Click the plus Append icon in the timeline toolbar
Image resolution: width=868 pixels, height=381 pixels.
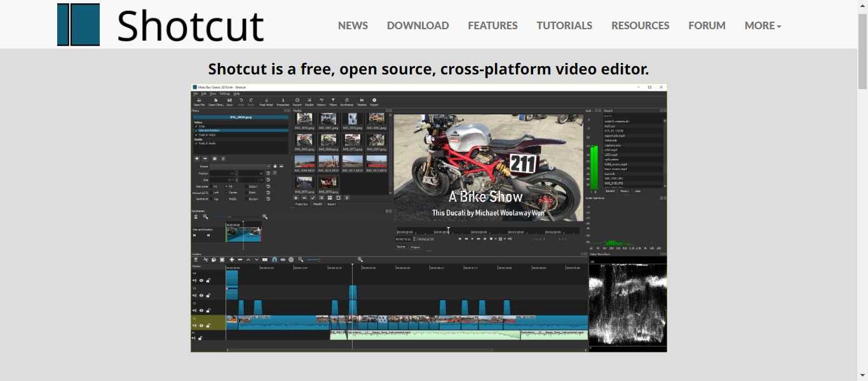pos(232,260)
